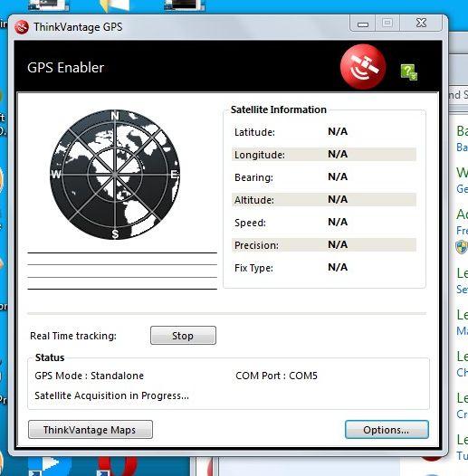Viewport: 468px width, 476px height.
Task: Close the ThinkVantage GPS window
Action: tap(421, 23)
